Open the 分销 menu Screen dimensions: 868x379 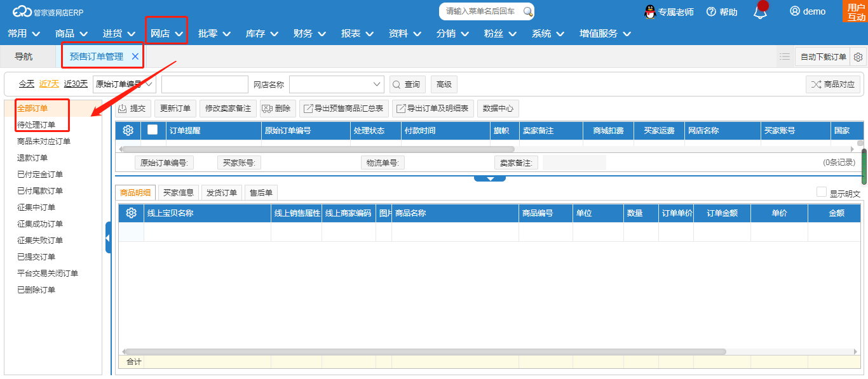(x=452, y=34)
